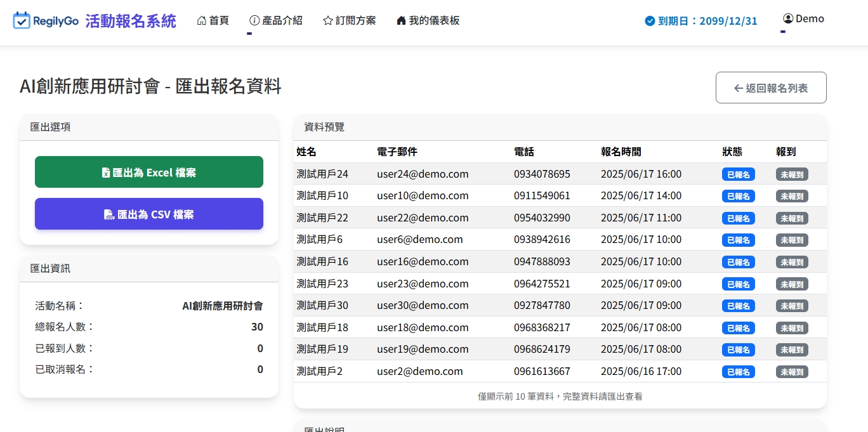Click the verified check icon by 到期日
This screenshot has height=432, width=868.
(x=650, y=21)
